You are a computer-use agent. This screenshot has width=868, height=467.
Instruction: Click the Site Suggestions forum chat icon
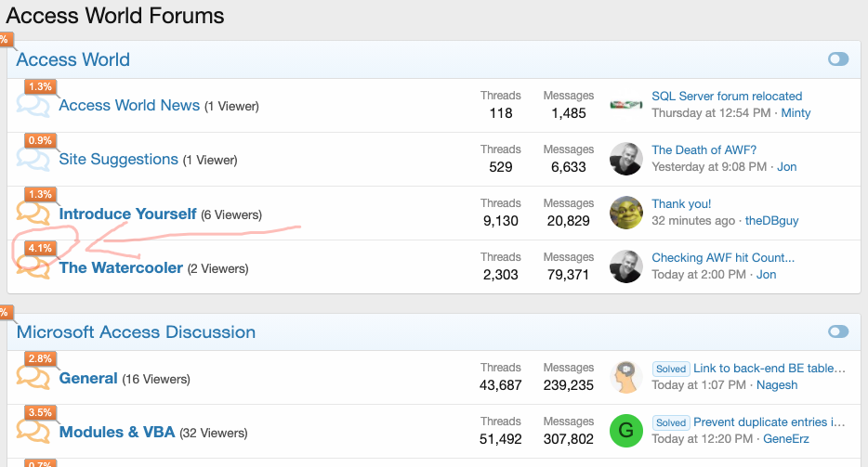[x=33, y=162]
